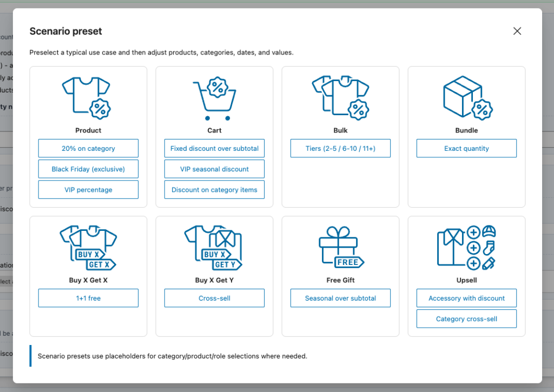Pick Discount on category items preset
Image resolution: width=554 pixels, height=392 pixels.
214,190
